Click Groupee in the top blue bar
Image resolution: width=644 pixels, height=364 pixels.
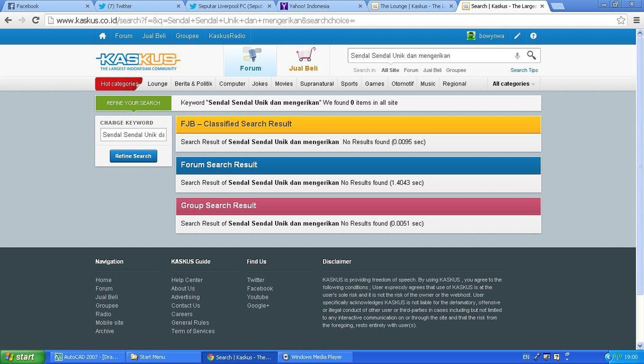click(187, 36)
